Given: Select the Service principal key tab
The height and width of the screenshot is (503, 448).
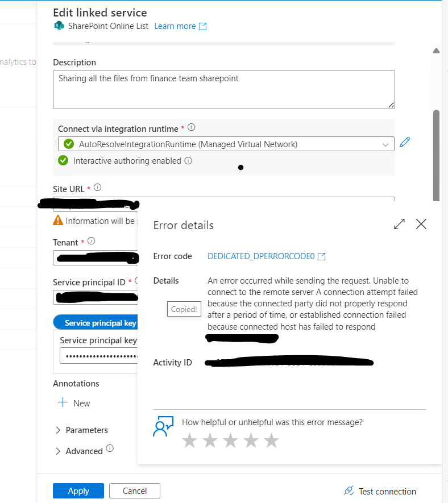Looking at the screenshot, I should [x=96, y=322].
